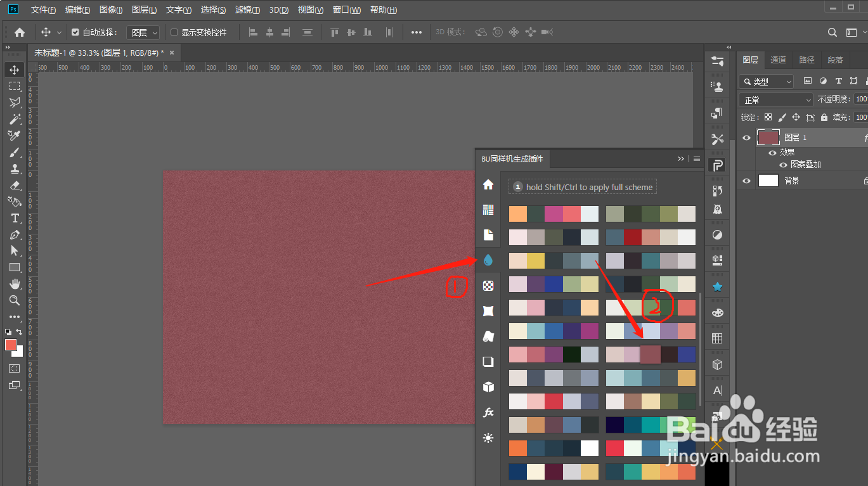
Task: Select the Polygonal Lasso tool
Action: (x=15, y=103)
